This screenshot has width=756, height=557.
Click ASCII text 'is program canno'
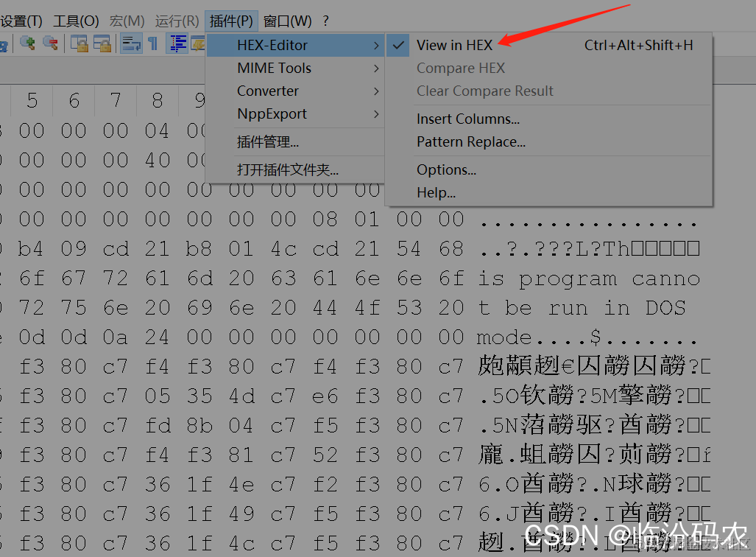tap(589, 279)
